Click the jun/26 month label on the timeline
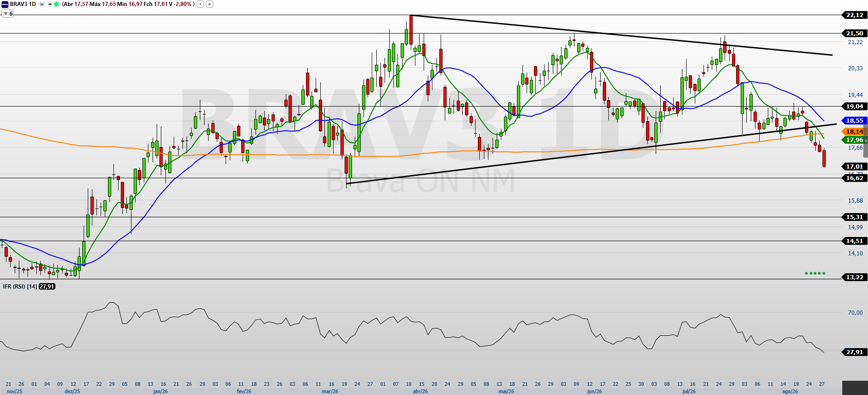The height and width of the screenshot is (395, 868). [594, 391]
